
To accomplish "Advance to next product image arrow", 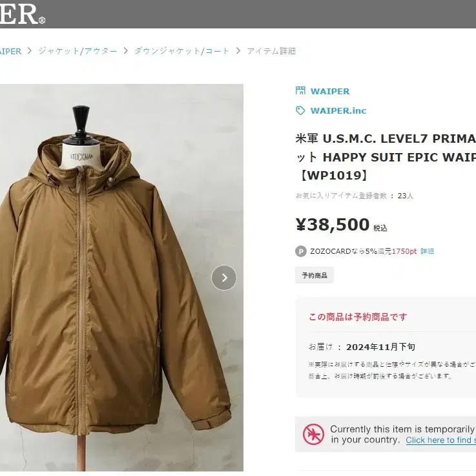I will click(x=224, y=278).
